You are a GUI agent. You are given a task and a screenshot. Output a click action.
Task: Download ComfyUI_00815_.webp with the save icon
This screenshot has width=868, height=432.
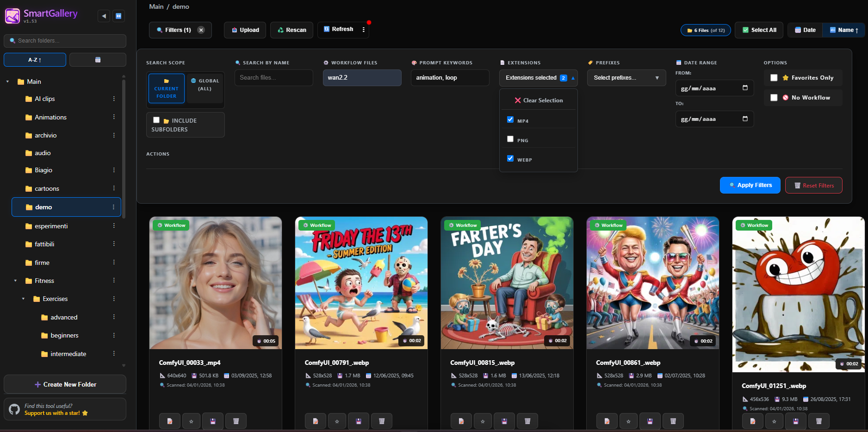pyautogui.click(x=504, y=421)
